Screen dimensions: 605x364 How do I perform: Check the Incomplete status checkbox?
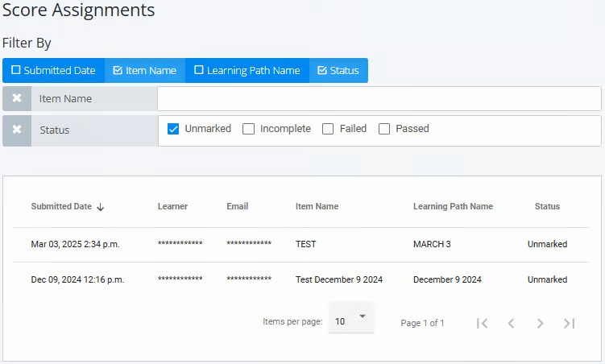(x=249, y=129)
